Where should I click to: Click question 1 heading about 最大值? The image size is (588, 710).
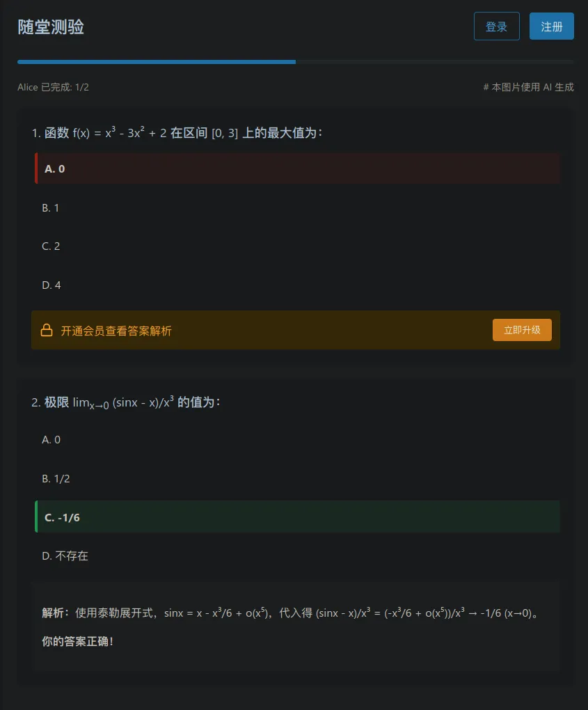click(177, 133)
